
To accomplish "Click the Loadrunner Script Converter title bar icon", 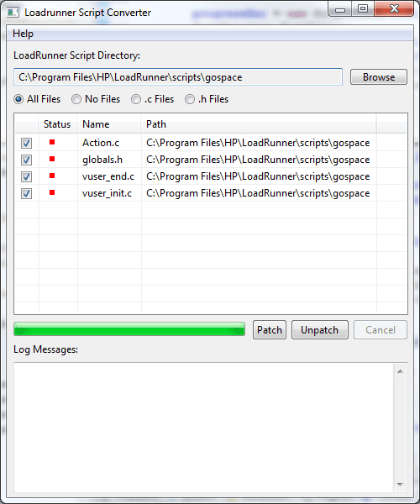I will (13, 13).
